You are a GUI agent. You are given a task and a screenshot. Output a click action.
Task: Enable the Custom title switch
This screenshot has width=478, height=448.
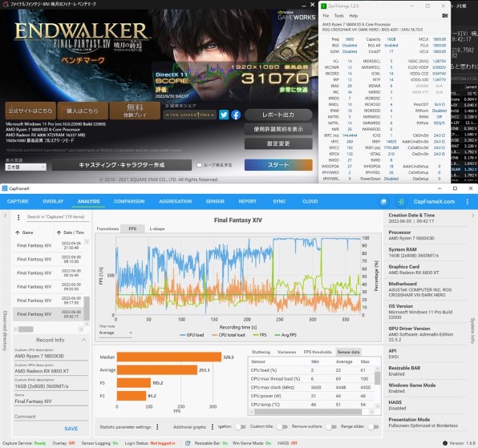282,426
